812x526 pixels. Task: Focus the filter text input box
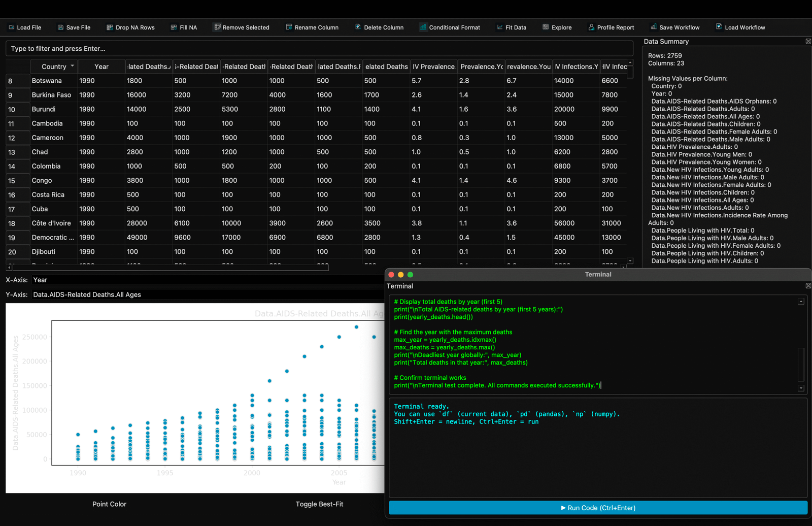click(319, 49)
